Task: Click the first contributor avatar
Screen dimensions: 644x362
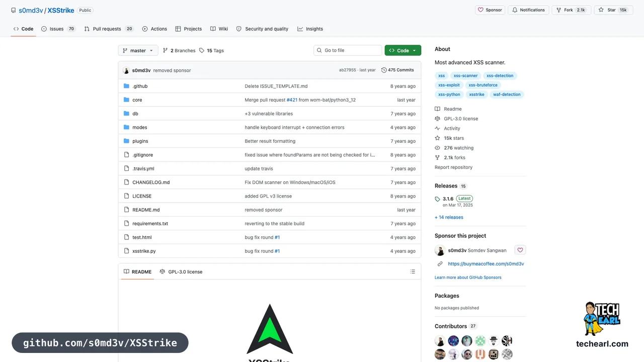Action: tap(440, 341)
